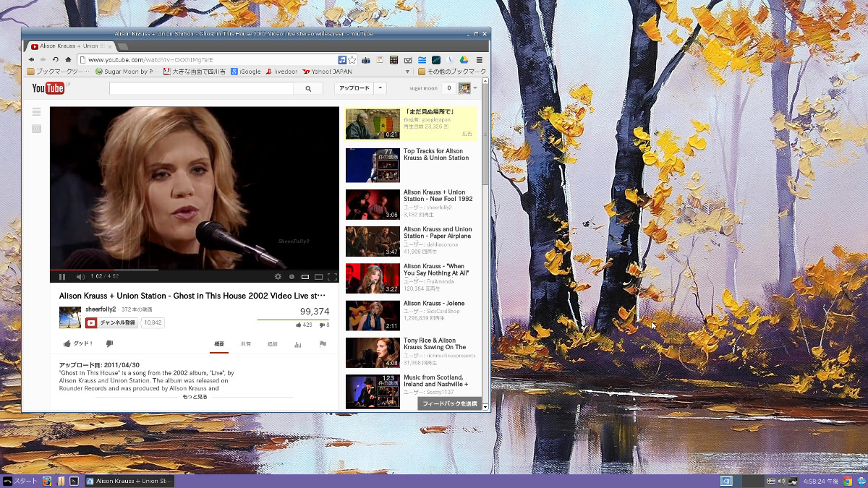Click the Alison Krauss taskbar window button

click(x=129, y=481)
